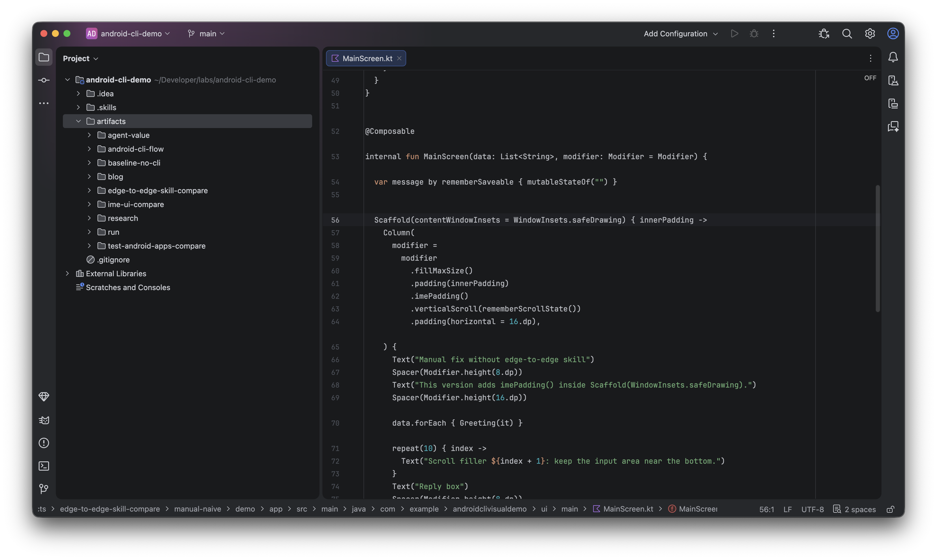The width and height of the screenshot is (937, 560).
Task: Show more tool windows ellipsis in left sidebar
Action: point(44,103)
